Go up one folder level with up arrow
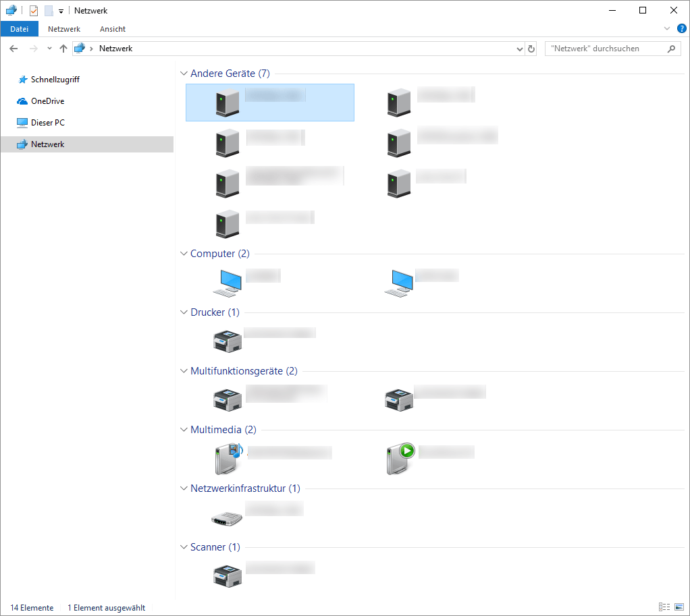This screenshot has height=616, width=690. pyautogui.click(x=63, y=49)
